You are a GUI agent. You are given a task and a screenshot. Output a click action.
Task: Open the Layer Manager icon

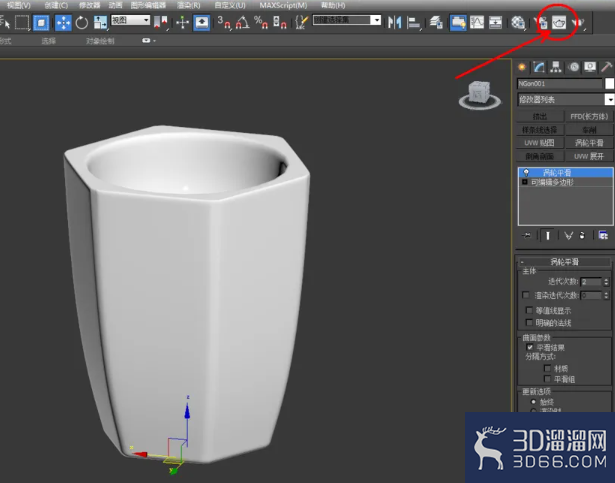[x=436, y=22]
